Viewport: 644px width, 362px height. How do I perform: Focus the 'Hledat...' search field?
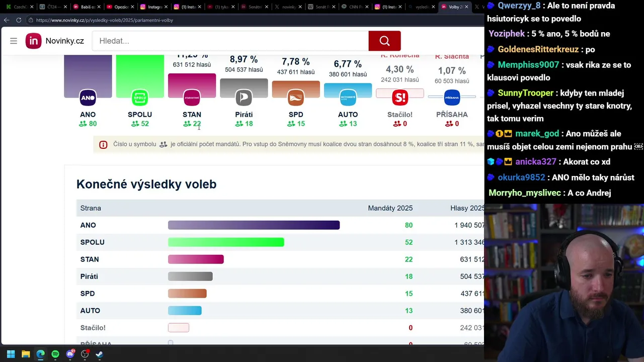(x=230, y=41)
